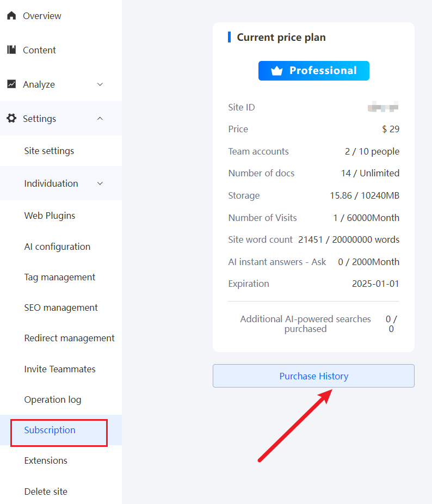Select SEO management

point(61,308)
